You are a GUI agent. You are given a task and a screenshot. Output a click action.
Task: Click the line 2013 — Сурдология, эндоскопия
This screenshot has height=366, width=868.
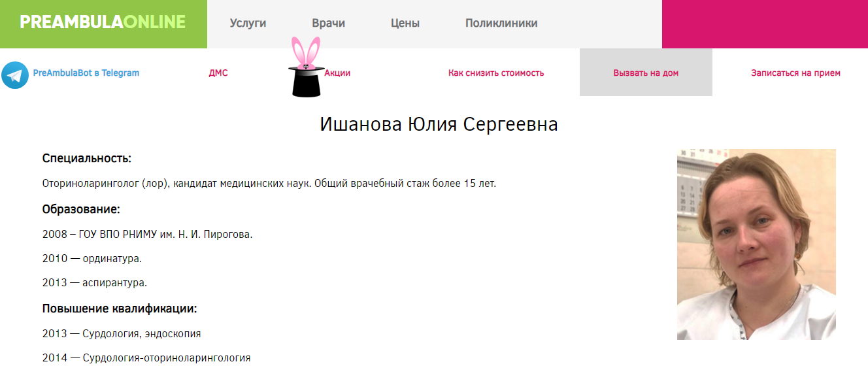[122, 334]
